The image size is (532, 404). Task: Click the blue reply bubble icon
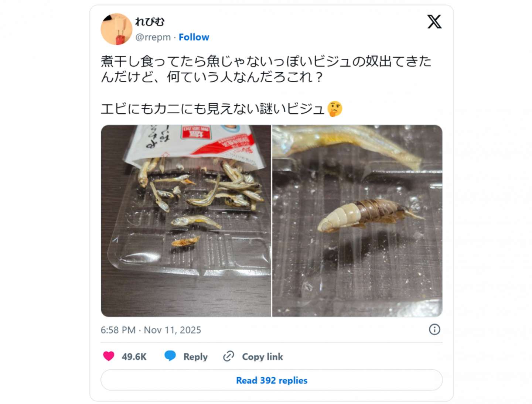pyautogui.click(x=170, y=356)
